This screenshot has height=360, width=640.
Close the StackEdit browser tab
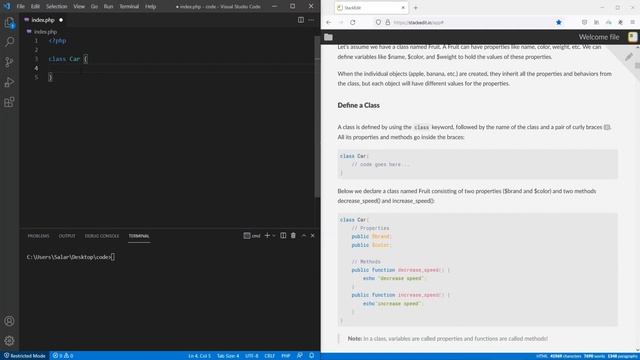(x=403, y=8)
